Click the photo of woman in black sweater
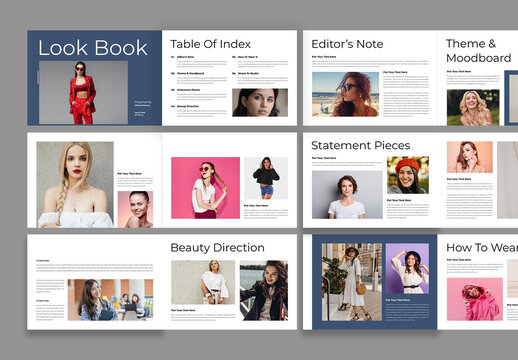The width and height of the screenshot is (518, 360). click(x=266, y=178)
